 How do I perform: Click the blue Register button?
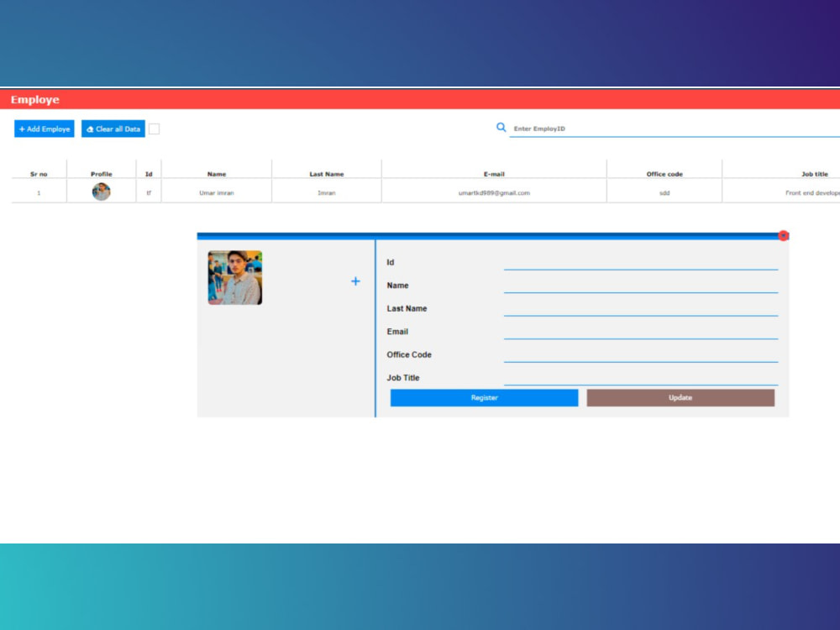pyautogui.click(x=485, y=397)
